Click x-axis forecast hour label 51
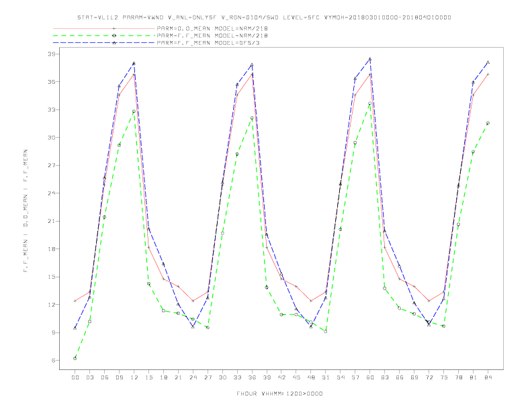This screenshot has width=532, height=411. point(326,377)
